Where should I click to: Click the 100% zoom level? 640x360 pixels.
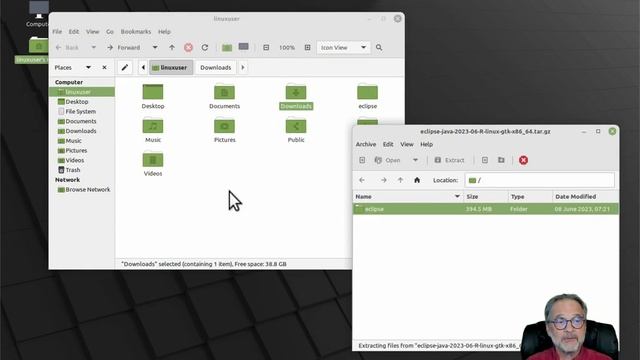[287, 48]
